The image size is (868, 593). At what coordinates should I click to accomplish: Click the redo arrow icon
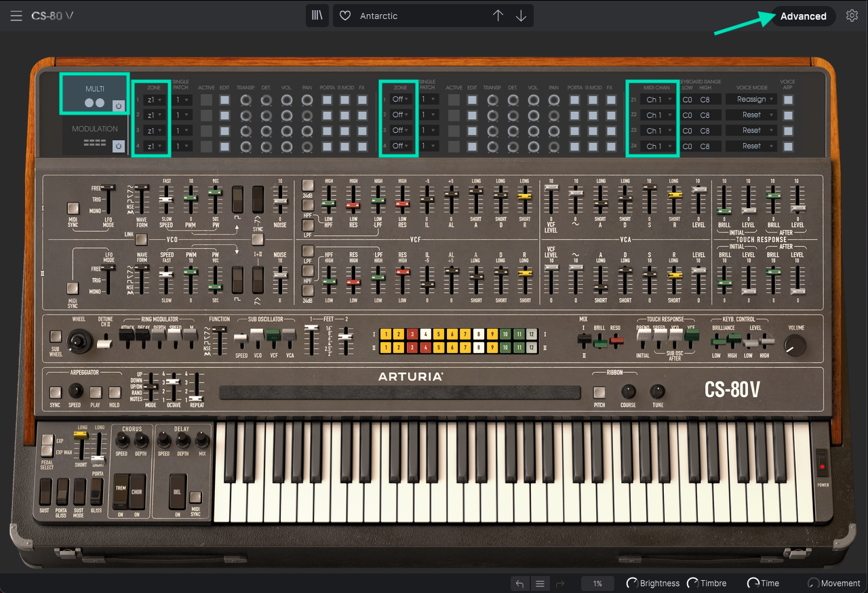click(x=559, y=583)
